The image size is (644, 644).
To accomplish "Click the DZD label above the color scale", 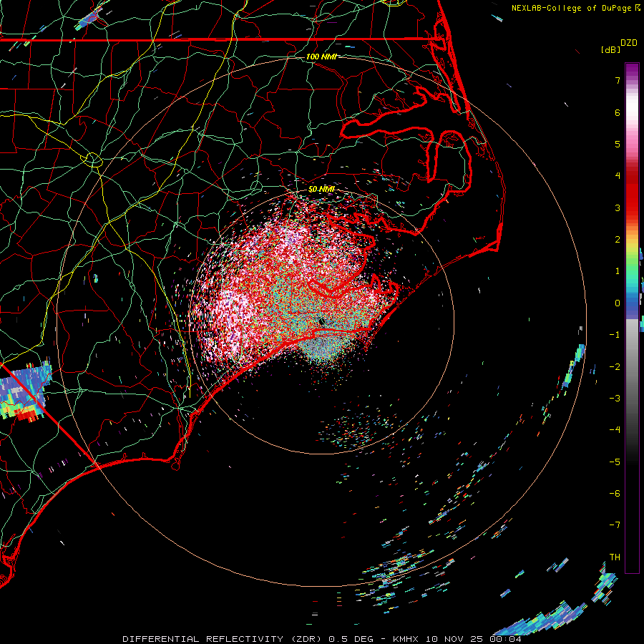I will click(x=629, y=43).
